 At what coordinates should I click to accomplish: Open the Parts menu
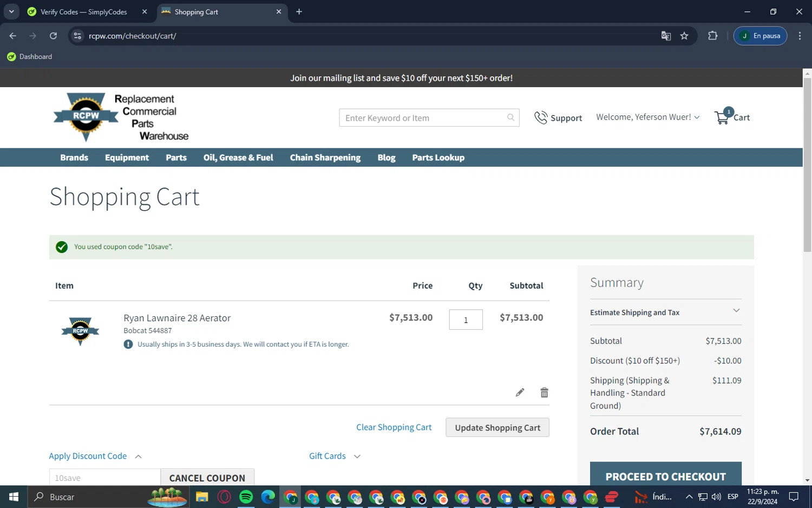click(176, 158)
